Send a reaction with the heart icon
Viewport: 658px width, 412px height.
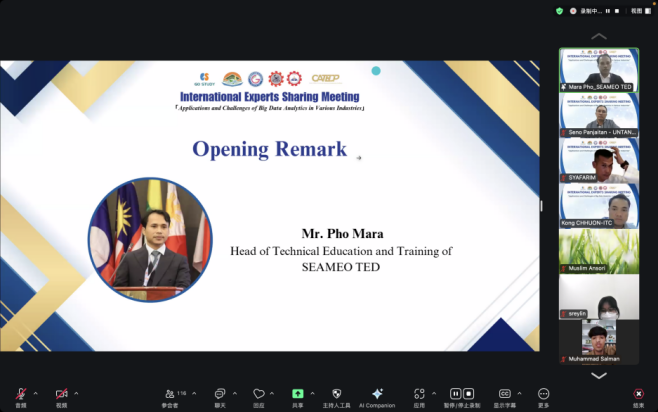[x=258, y=394]
